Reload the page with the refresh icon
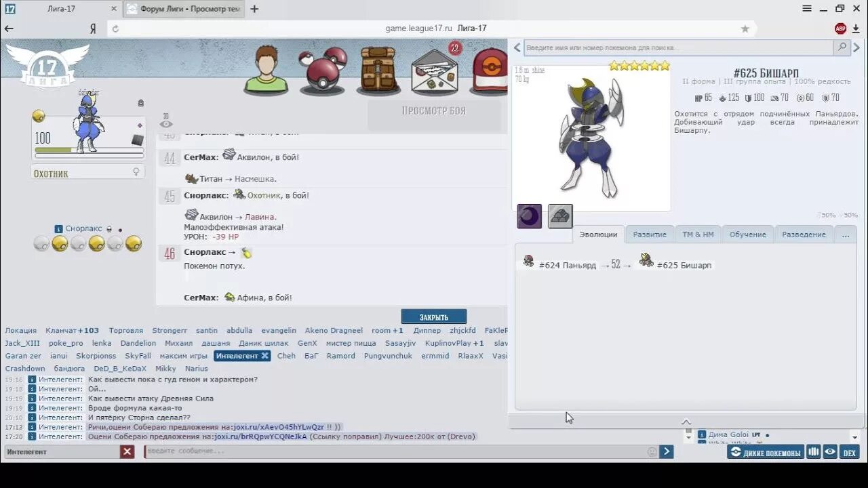 click(x=115, y=28)
